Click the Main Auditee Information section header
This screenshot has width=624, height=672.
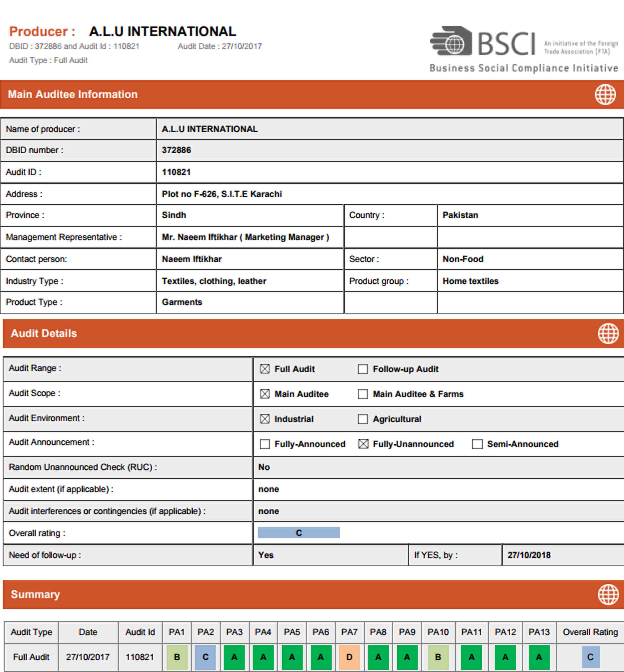pos(312,94)
